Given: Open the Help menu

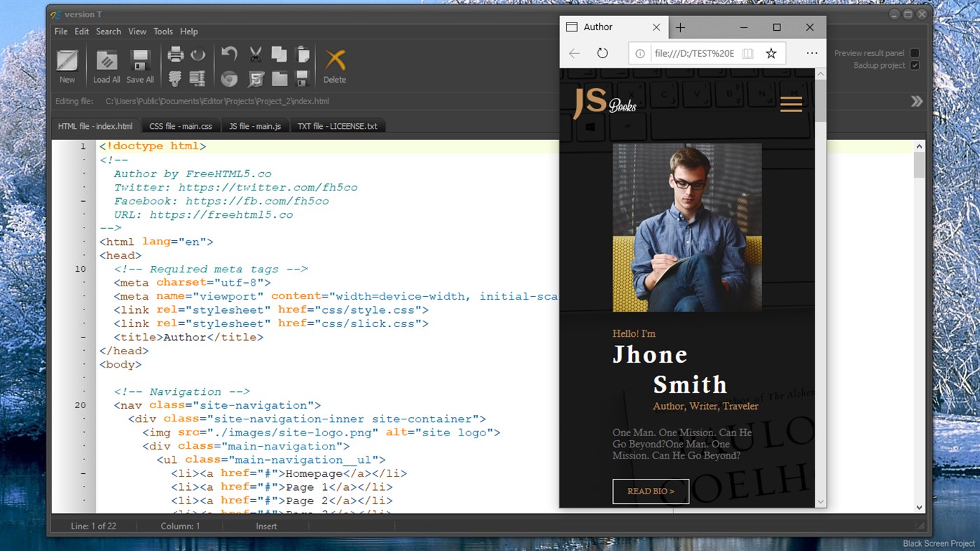Looking at the screenshot, I should [189, 32].
